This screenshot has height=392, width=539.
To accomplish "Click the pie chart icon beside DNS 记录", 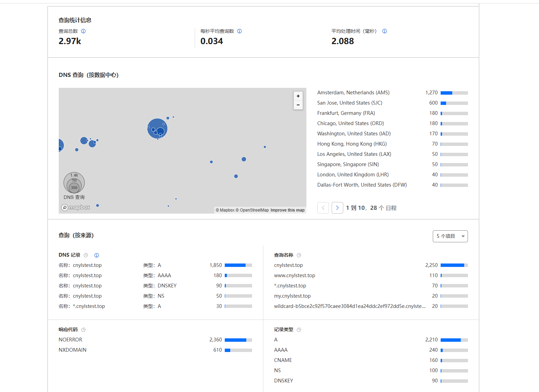I will tap(86, 255).
